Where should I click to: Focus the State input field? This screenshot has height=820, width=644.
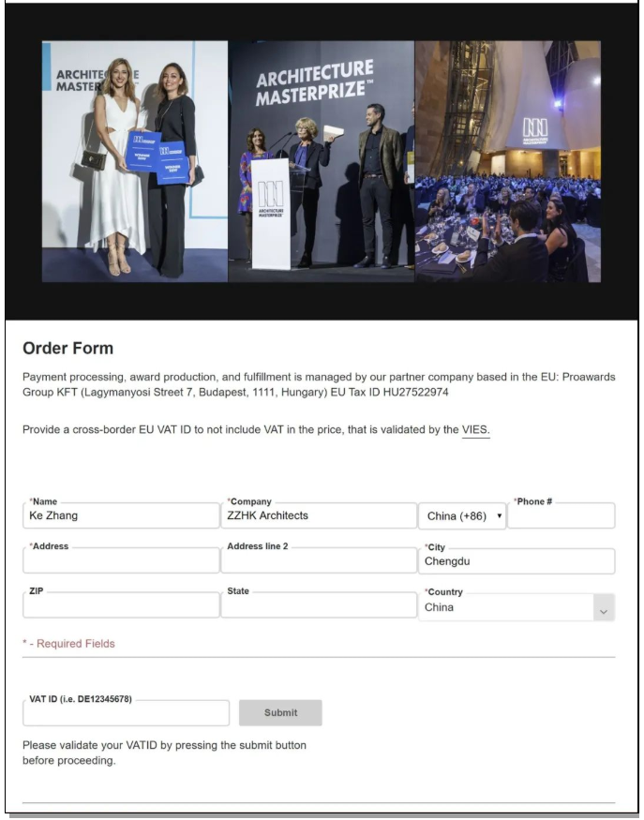319,605
